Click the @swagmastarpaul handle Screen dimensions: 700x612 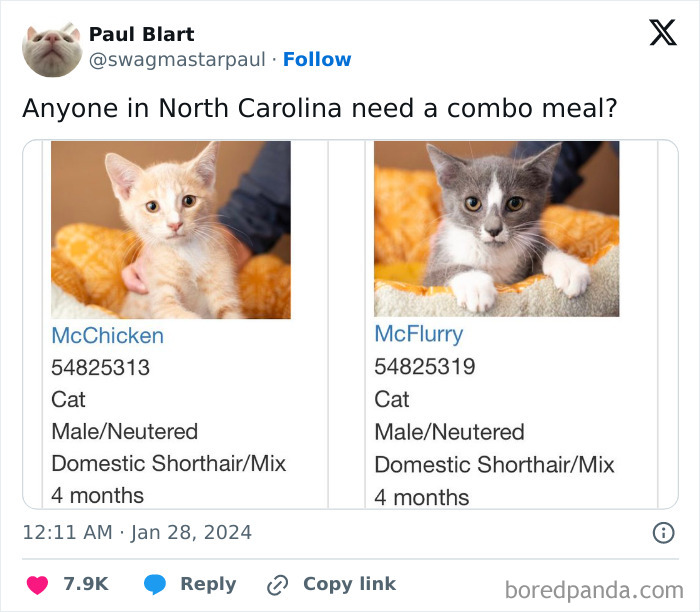click(179, 60)
